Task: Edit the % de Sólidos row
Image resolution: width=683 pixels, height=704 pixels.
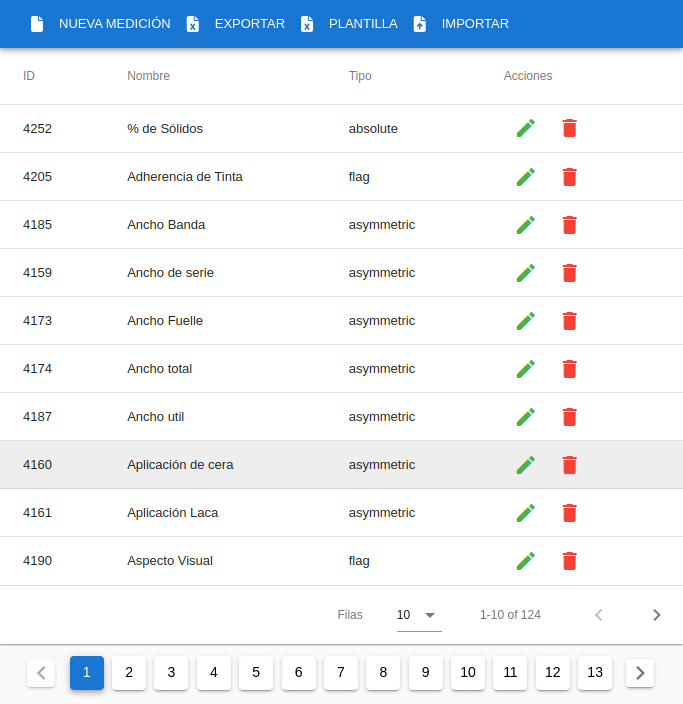Action: [x=526, y=128]
